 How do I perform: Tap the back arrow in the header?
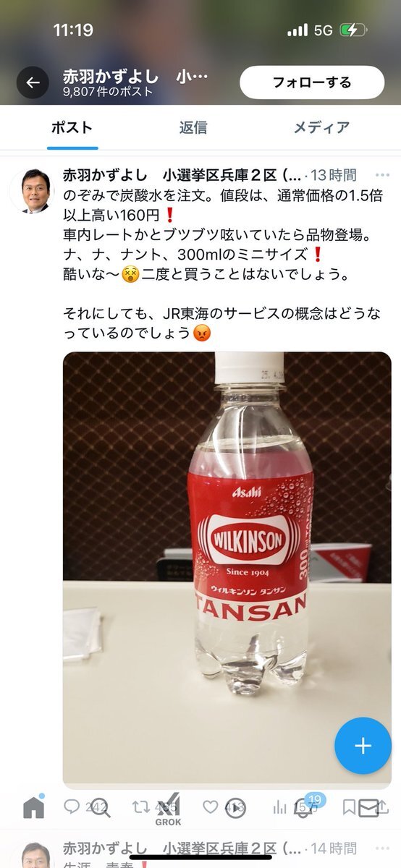point(33,82)
